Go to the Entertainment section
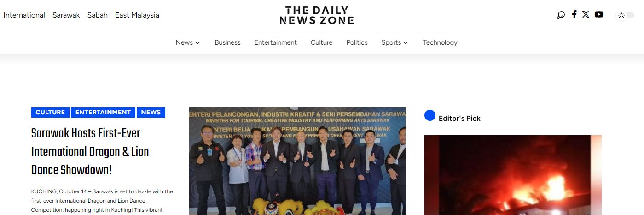Screen dimensions: 644x215 click(276, 42)
